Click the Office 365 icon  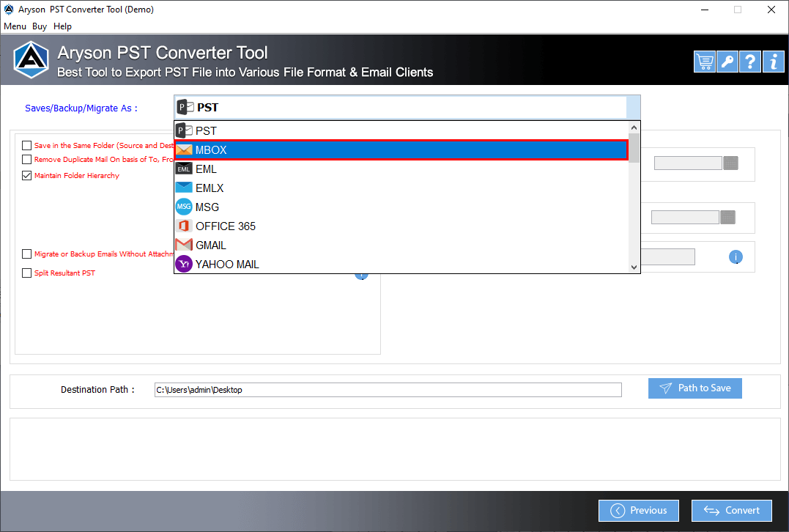(184, 226)
